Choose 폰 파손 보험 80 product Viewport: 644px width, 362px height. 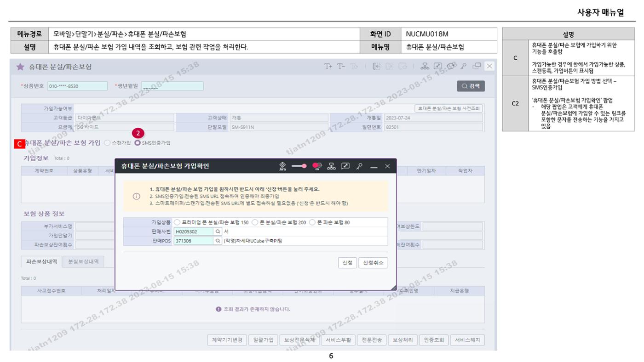312,222
